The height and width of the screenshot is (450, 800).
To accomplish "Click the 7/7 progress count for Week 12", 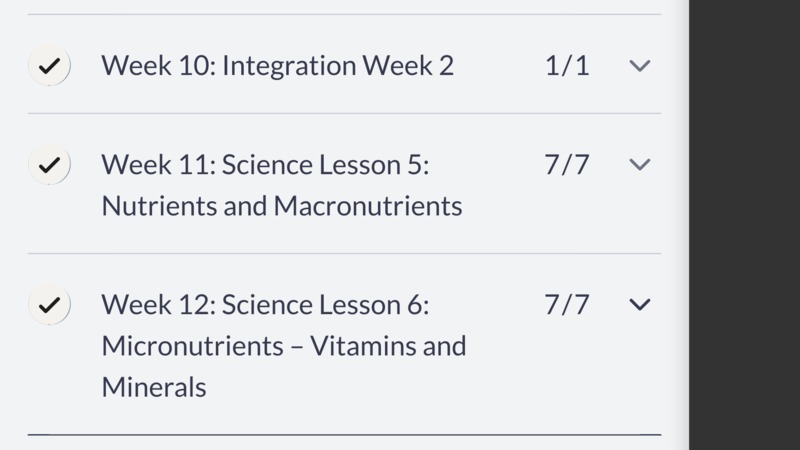I will pyautogui.click(x=567, y=305).
